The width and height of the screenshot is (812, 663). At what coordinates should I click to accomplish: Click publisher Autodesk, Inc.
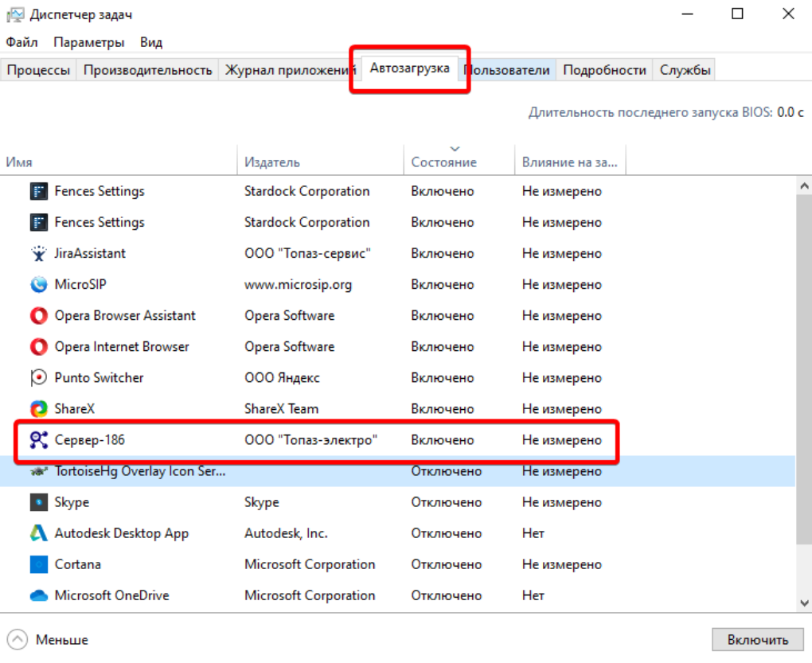(286, 533)
